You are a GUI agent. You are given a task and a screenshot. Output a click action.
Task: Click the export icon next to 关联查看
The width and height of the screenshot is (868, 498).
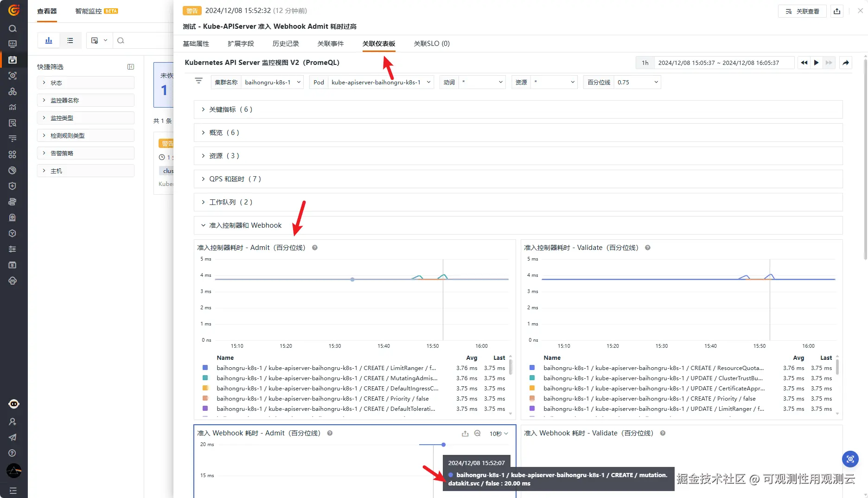pos(837,11)
